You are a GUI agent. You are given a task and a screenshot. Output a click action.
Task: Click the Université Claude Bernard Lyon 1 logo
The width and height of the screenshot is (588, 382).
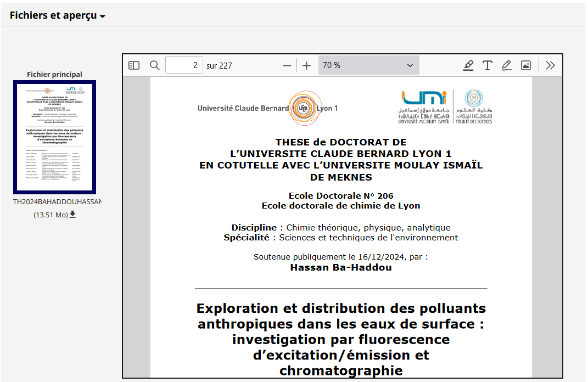(x=268, y=108)
